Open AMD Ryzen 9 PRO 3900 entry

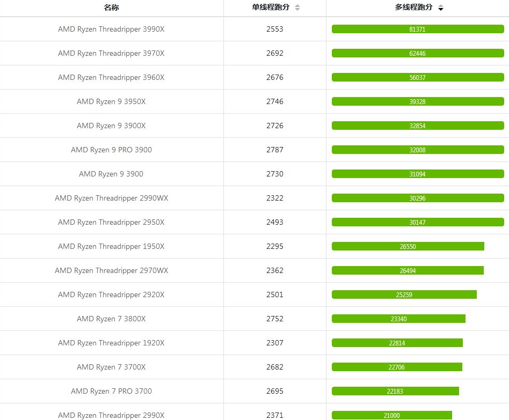click(111, 150)
